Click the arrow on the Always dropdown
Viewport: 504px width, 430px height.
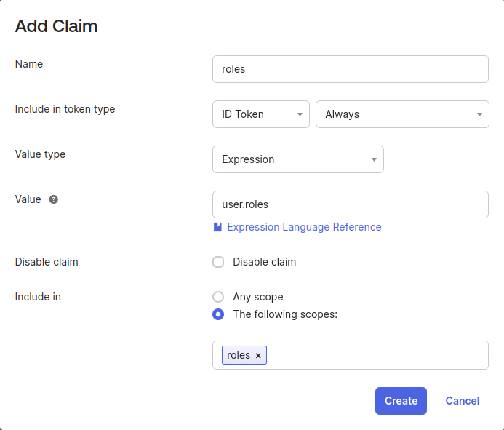pyautogui.click(x=479, y=114)
